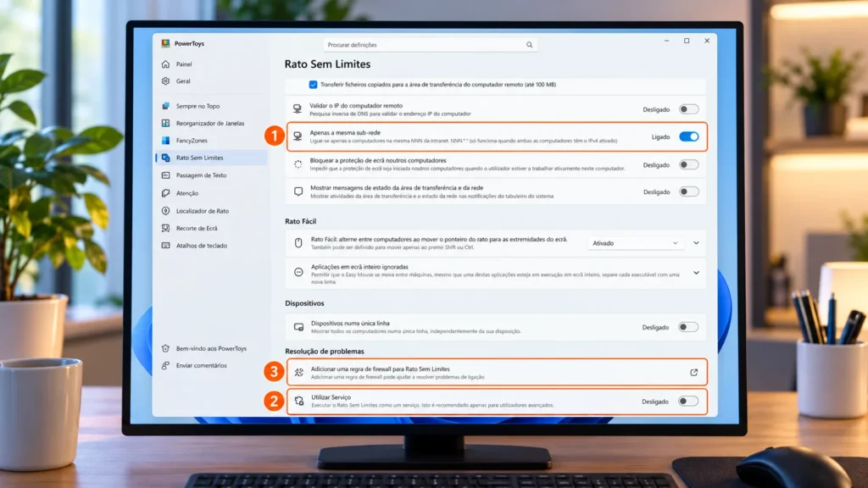
Task: Click the icon beside Apenas a mesma sub-rede
Action: coord(298,136)
